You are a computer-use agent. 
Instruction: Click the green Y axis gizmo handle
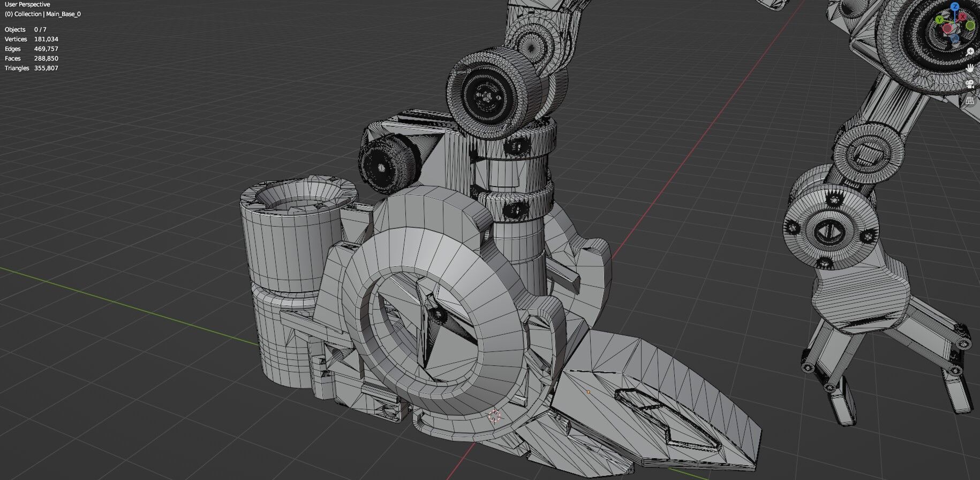click(939, 20)
